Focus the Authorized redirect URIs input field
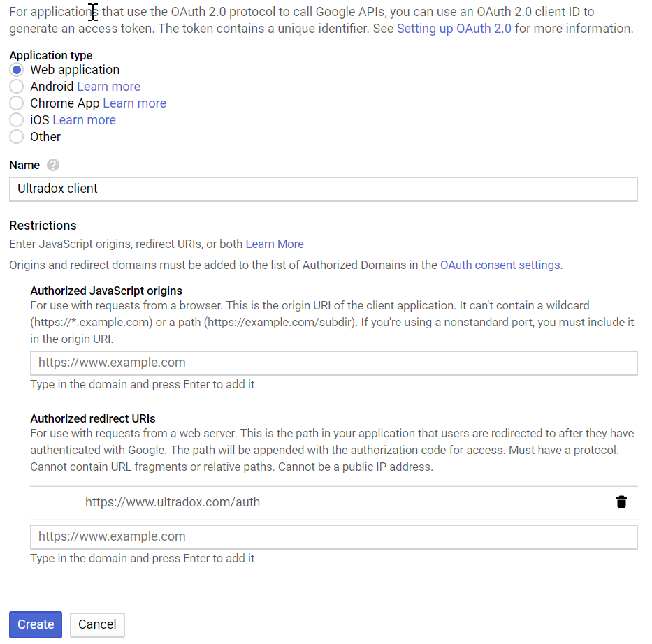 coord(334,537)
